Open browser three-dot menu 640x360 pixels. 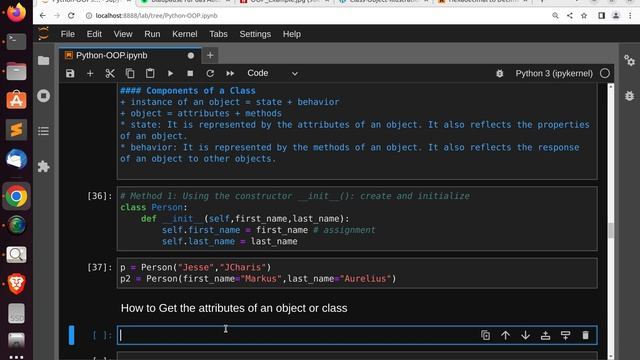631,16
